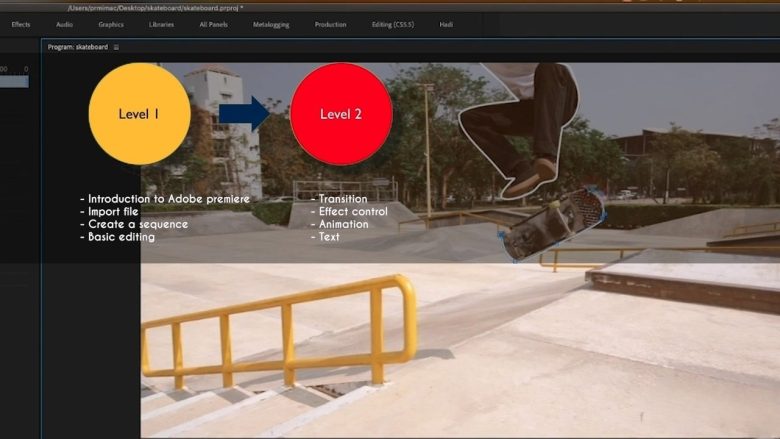Image resolution: width=780 pixels, height=439 pixels.
Task: Click the blue arrow between level circles
Action: [x=246, y=113]
